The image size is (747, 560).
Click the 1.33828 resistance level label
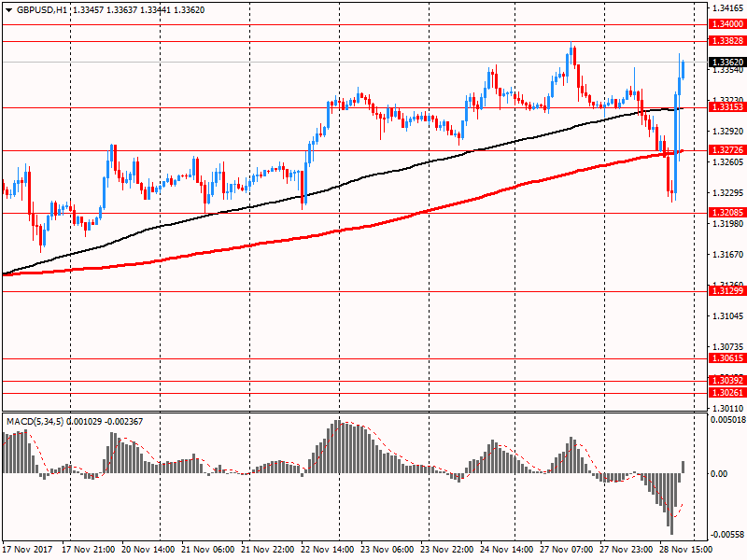(x=727, y=41)
